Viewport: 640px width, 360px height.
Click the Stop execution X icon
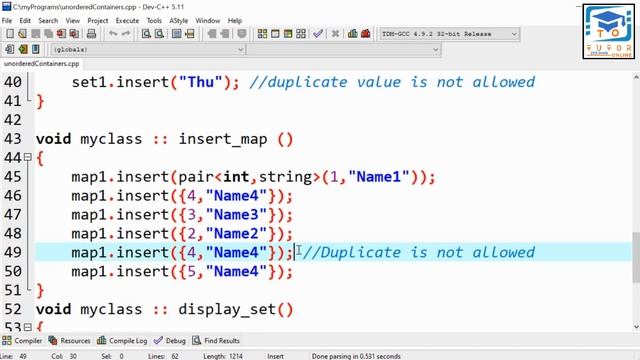coord(335,34)
